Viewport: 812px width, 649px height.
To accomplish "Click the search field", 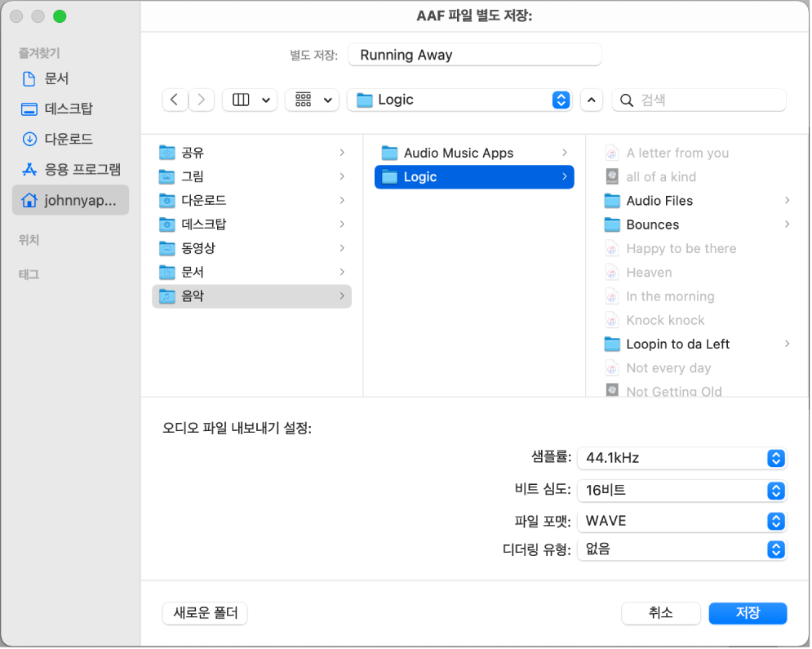I will pyautogui.click(x=699, y=100).
